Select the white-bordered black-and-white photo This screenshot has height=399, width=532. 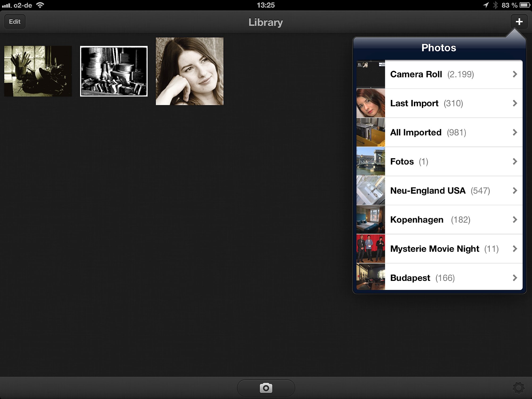click(114, 71)
